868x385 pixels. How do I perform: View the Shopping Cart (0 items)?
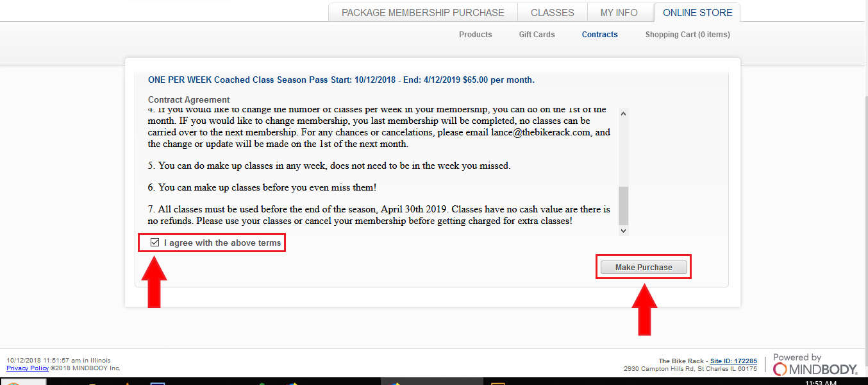(687, 35)
